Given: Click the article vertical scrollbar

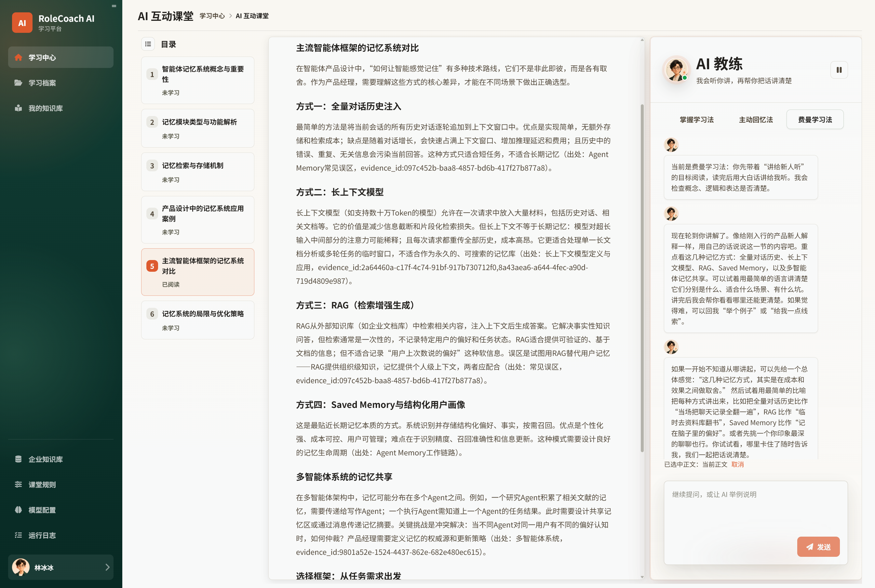Looking at the screenshot, I should [x=642, y=278].
